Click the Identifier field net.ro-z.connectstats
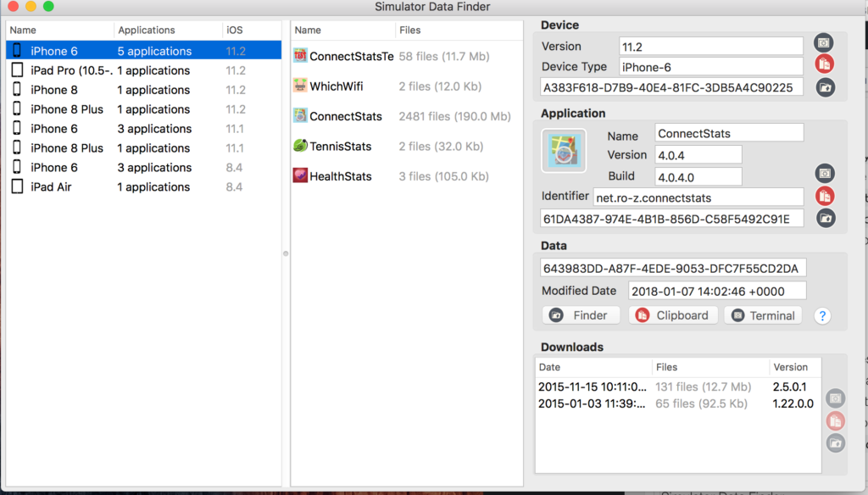868x495 pixels. coord(698,197)
